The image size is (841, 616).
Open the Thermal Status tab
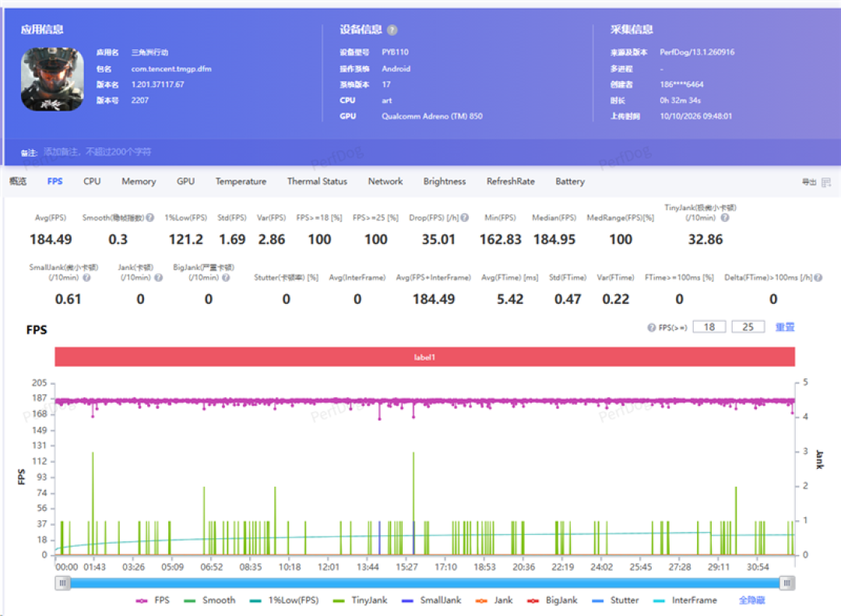(317, 181)
